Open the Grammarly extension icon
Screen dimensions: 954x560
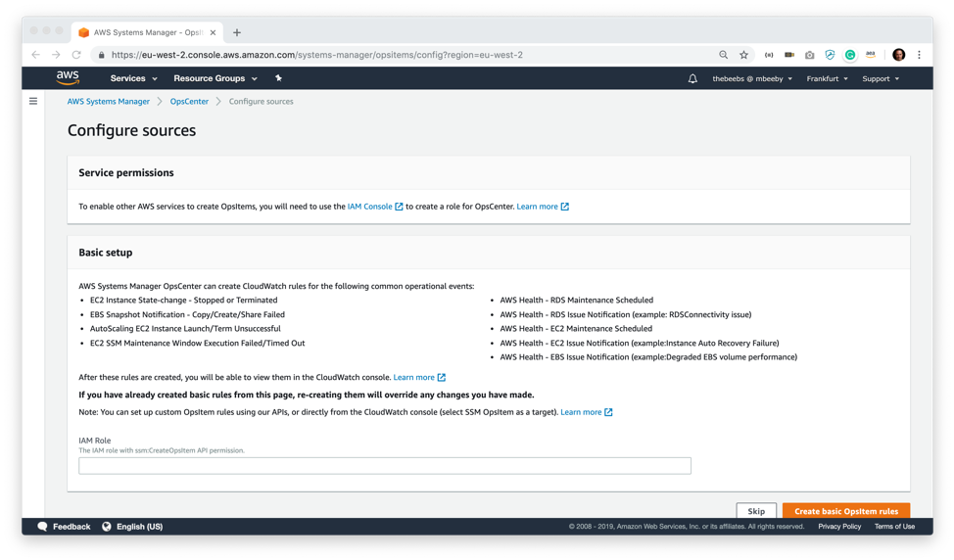[x=850, y=55]
